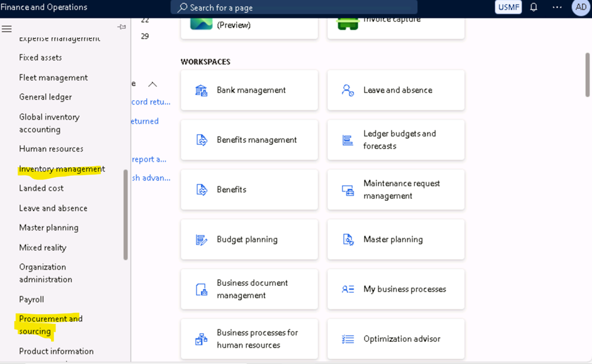Viewport: 592px width, 364px height.
Task: Click the green Invoice capture icon
Action: (348, 24)
